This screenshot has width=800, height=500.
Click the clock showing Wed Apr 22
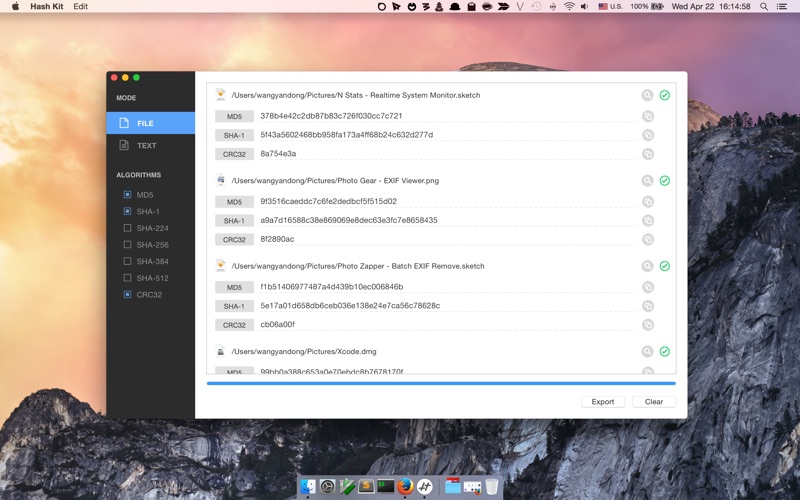(x=711, y=7)
